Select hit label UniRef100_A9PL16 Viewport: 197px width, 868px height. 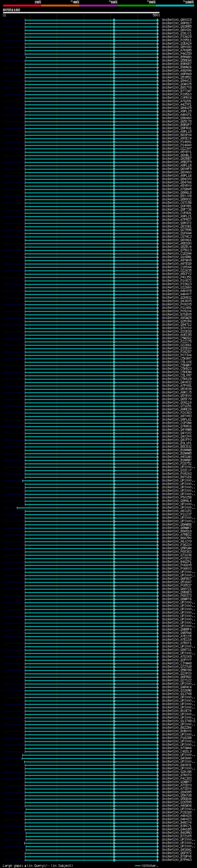click(x=176, y=176)
